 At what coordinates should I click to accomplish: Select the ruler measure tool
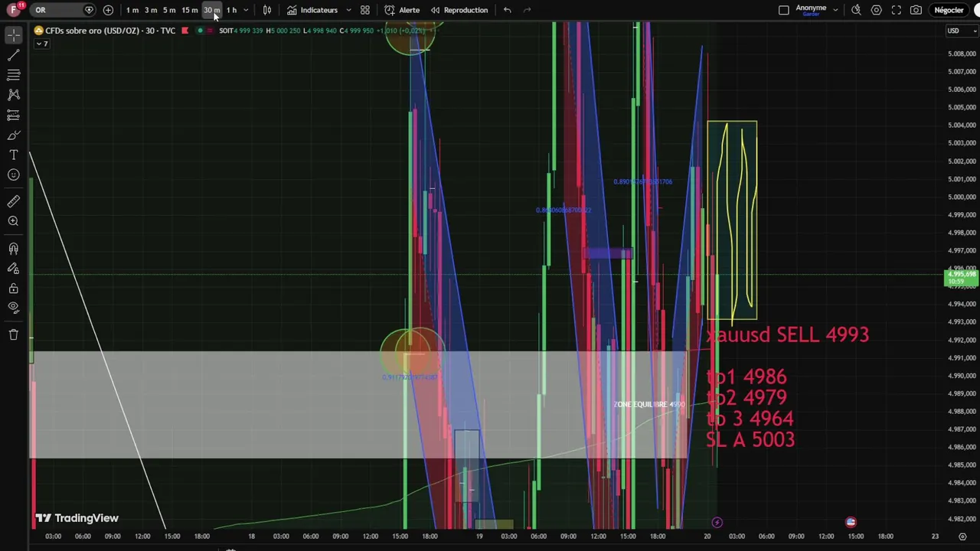(x=14, y=201)
